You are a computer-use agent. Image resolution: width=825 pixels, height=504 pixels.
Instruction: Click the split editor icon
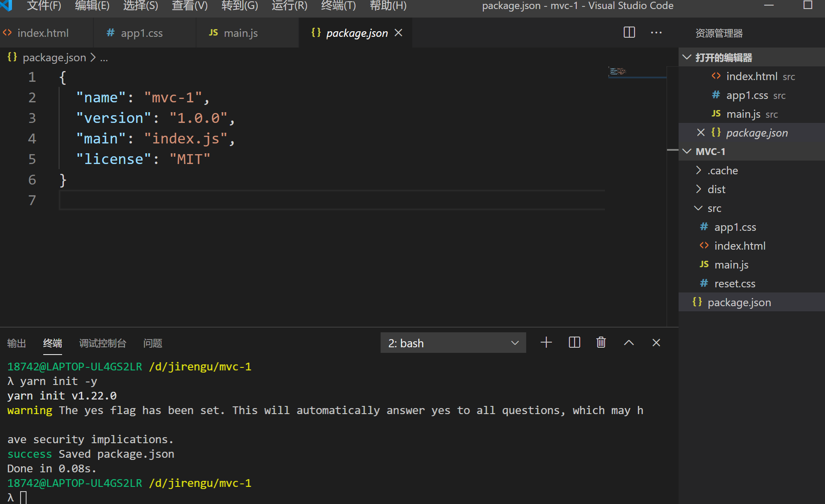(x=629, y=33)
